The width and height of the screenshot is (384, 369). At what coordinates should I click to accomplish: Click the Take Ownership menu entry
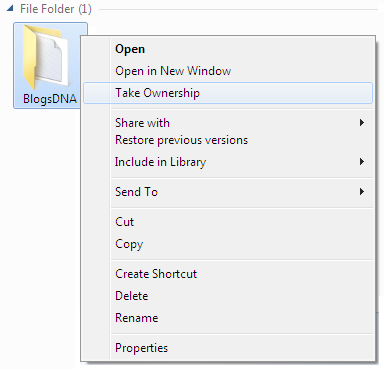point(228,93)
